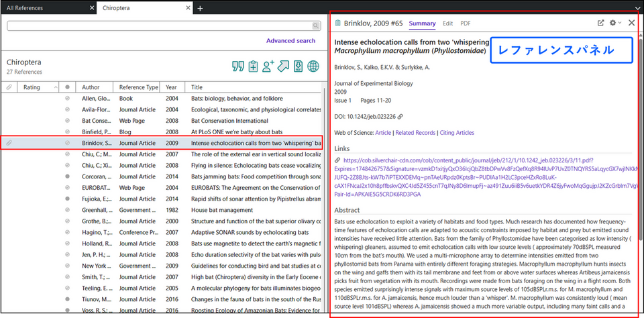
Task: Click the read/unread dot column header
Action: [67, 87]
